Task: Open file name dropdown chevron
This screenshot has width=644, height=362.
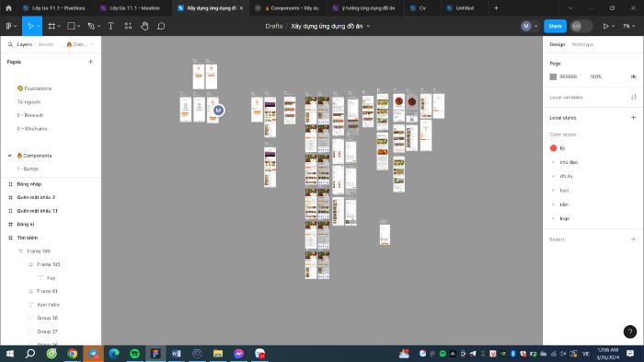Action: coord(368,26)
